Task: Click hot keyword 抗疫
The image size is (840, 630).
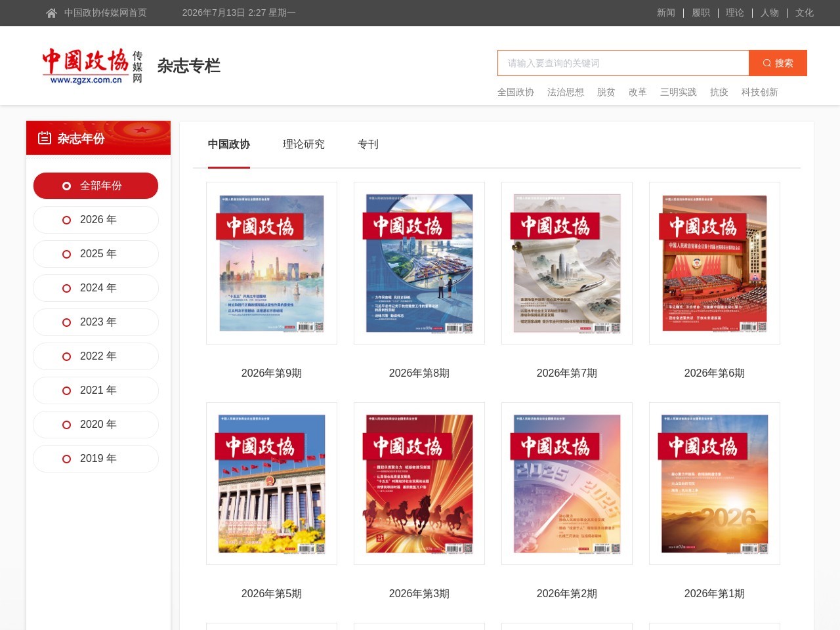Action: tap(719, 92)
